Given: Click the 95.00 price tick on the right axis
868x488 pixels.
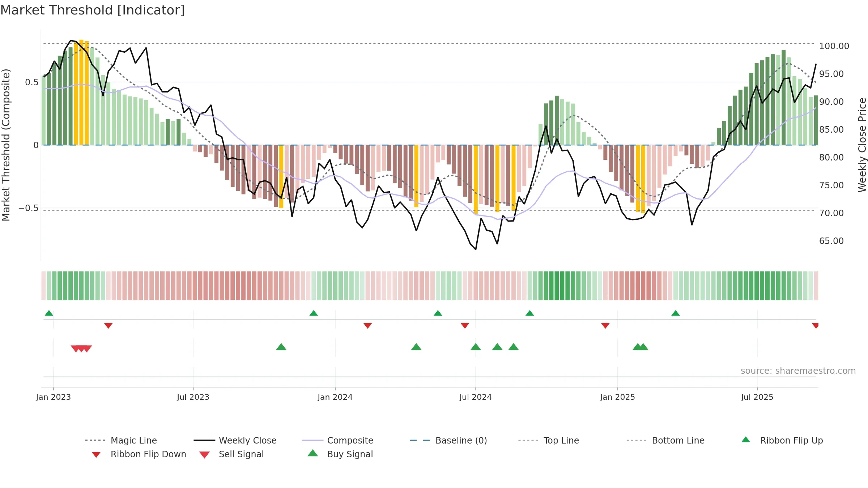Looking at the screenshot, I should tap(831, 74).
